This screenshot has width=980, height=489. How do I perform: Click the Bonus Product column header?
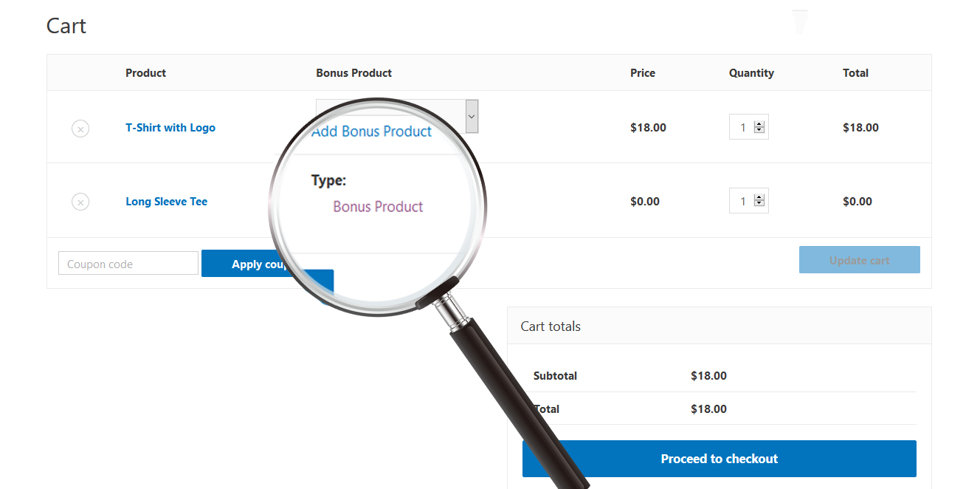point(353,73)
